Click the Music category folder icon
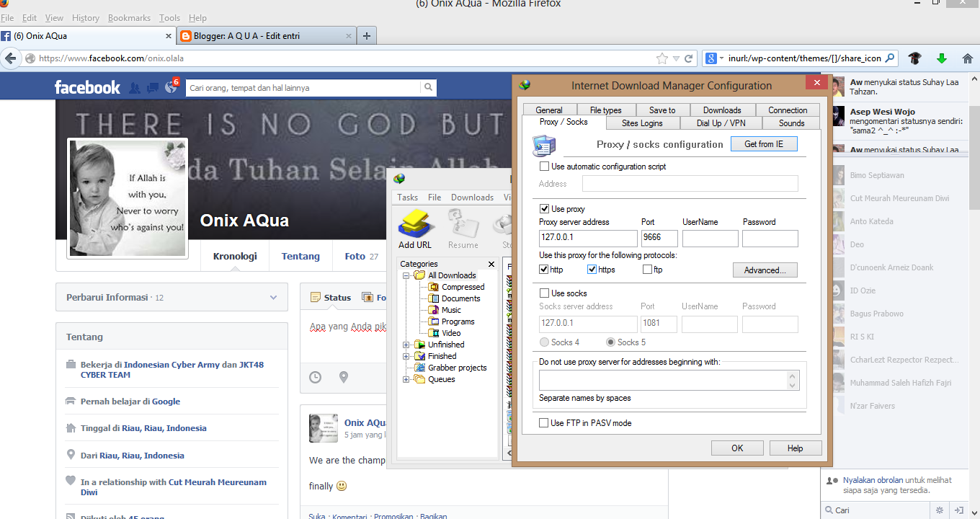The height and width of the screenshot is (519, 980). pyautogui.click(x=434, y=310)
